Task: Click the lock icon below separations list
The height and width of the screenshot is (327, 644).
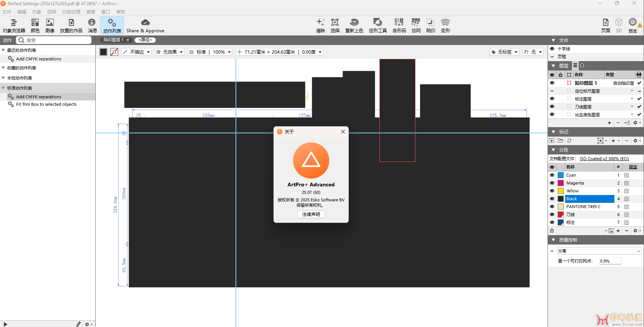Action: point(552,231)
